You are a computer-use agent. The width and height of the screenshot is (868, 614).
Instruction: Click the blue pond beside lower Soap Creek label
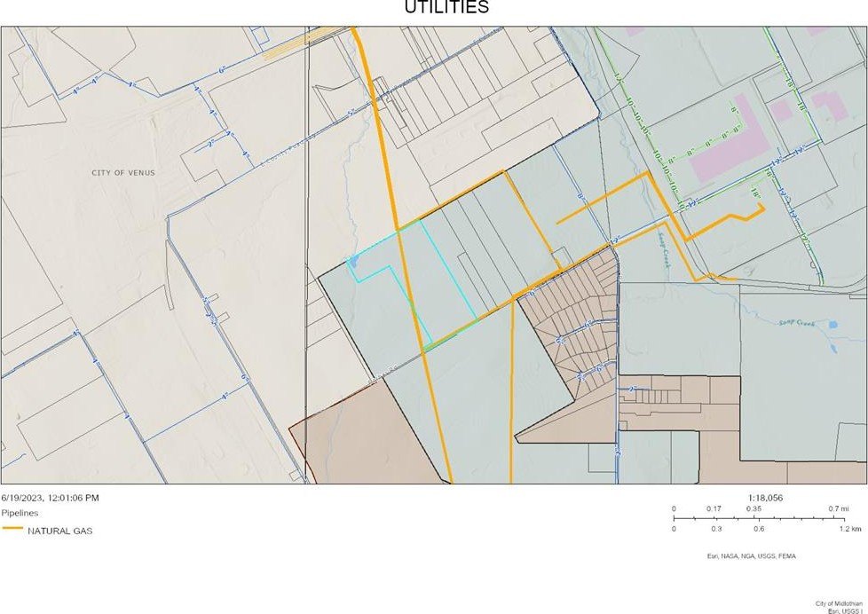click(x=832, y=325)
